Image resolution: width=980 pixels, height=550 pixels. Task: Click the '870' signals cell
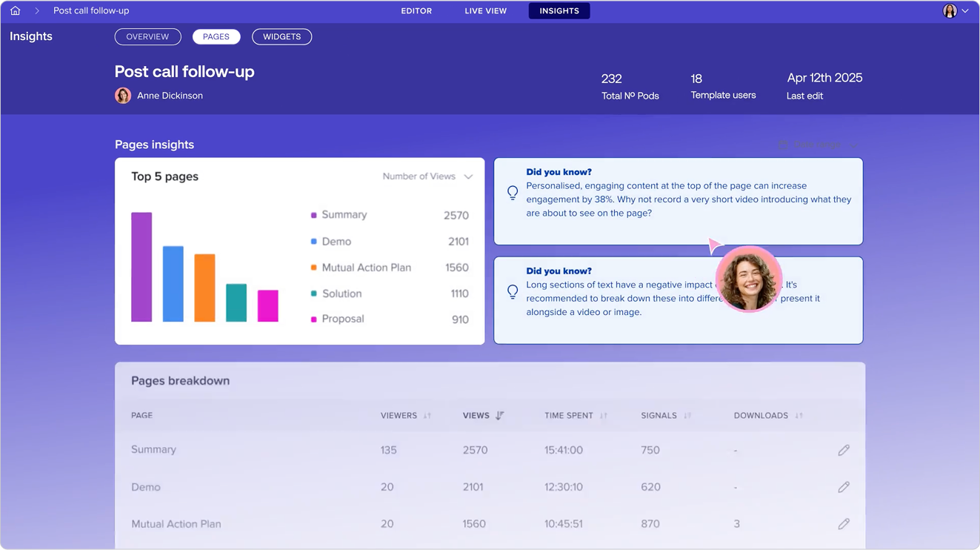tap(650, 524)
